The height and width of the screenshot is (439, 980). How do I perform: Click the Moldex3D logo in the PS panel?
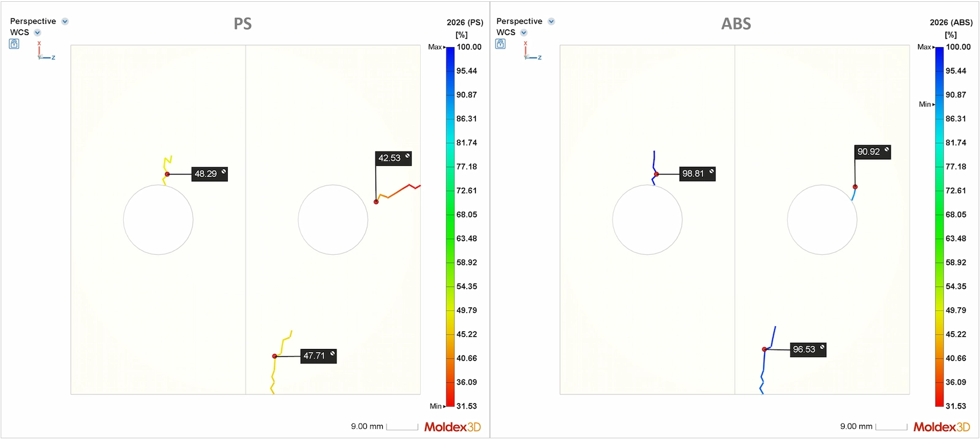tap(452, 427)
